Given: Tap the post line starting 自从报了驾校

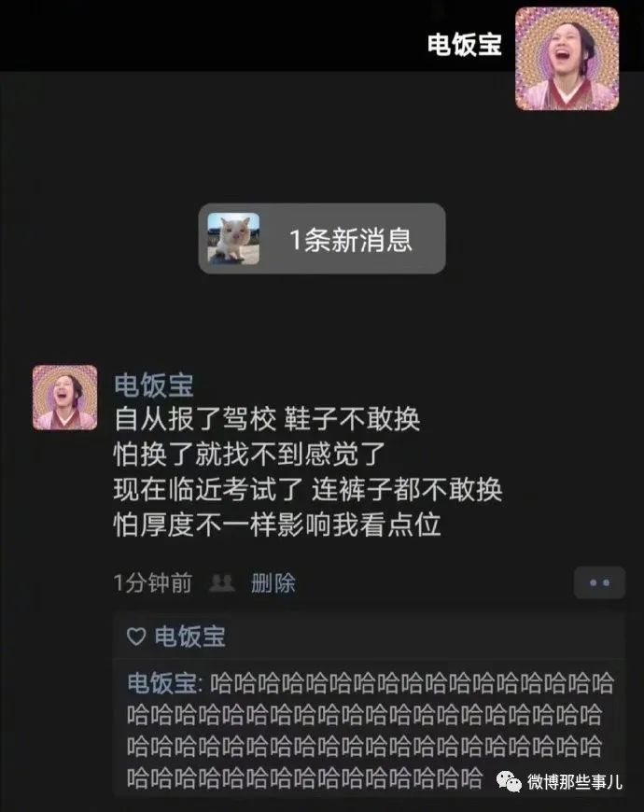Looking at the screenshot, I should (267, 419).
